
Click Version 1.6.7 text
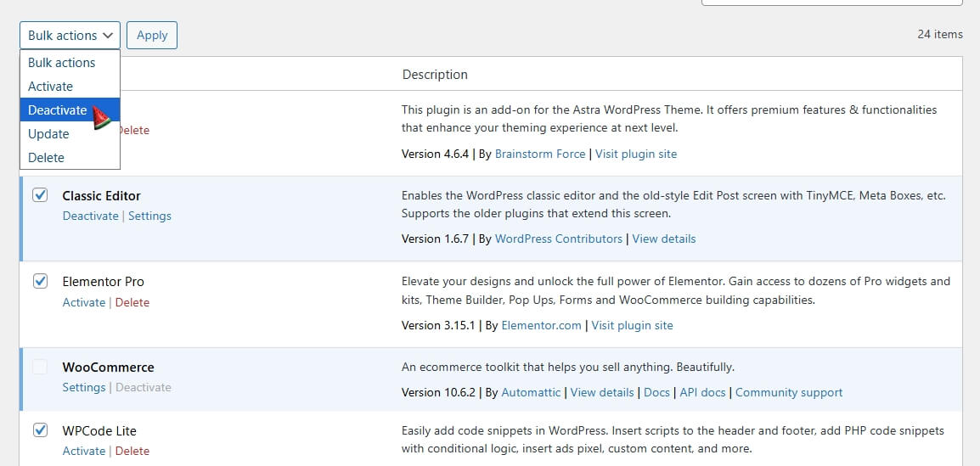[435, 239]
